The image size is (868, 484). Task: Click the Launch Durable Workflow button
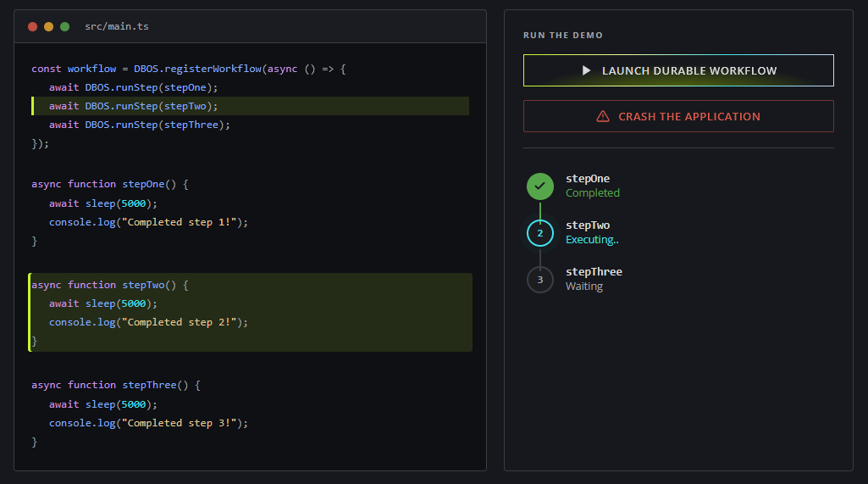click(678, 70)
